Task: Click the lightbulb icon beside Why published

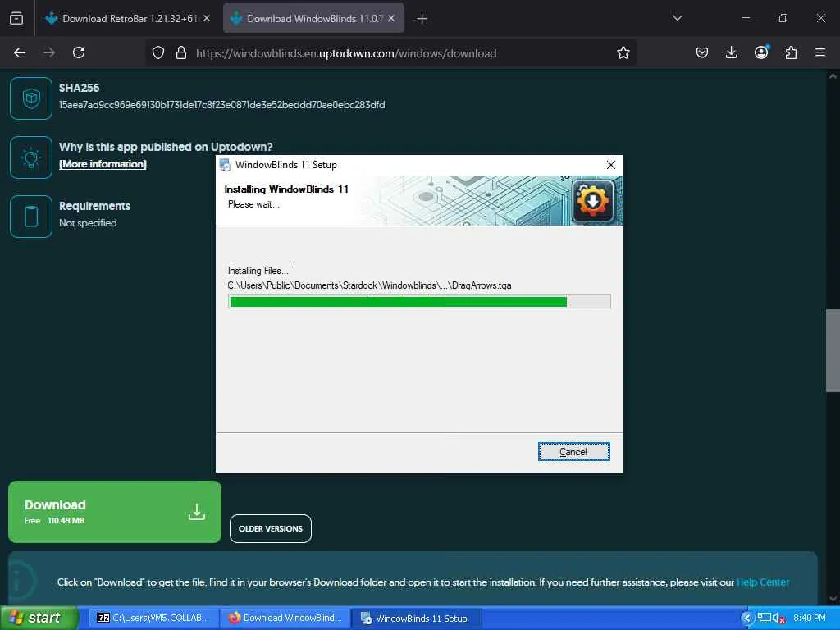Action: [x=31, y=157]
